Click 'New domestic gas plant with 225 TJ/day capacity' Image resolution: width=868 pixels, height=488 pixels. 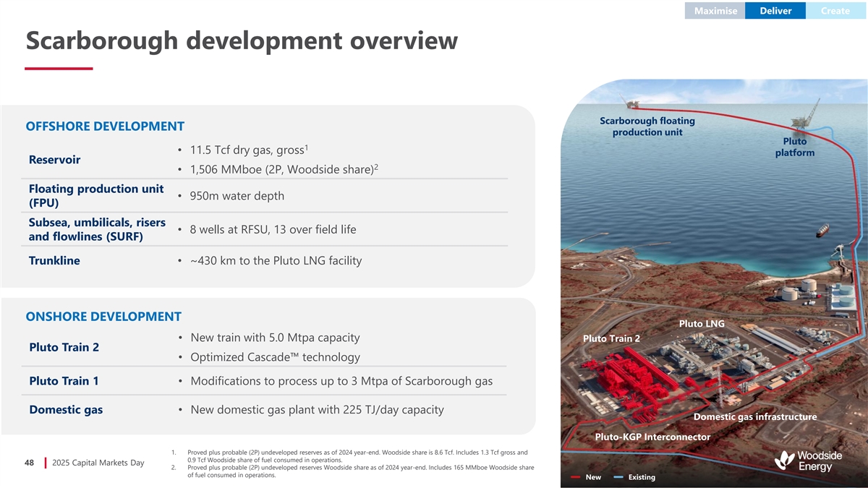click(x=317, y=410)
